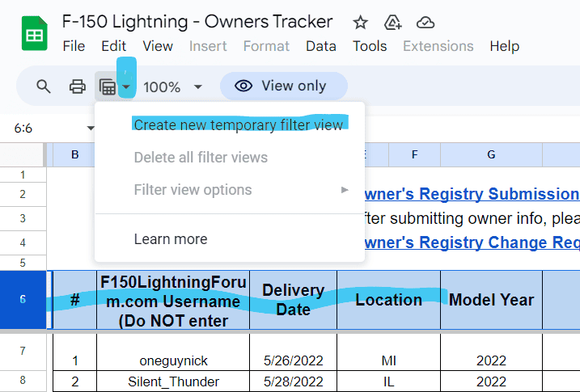This screenshot has width=580, height=392.
Task: Print the spreadsheet using the printer icon
Action: 77,86
